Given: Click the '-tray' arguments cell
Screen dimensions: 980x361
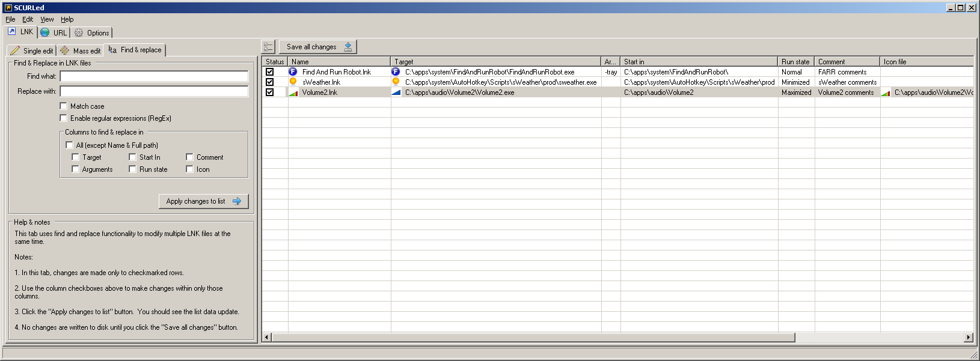Looking at the screenshot, I should click(611, 71).
